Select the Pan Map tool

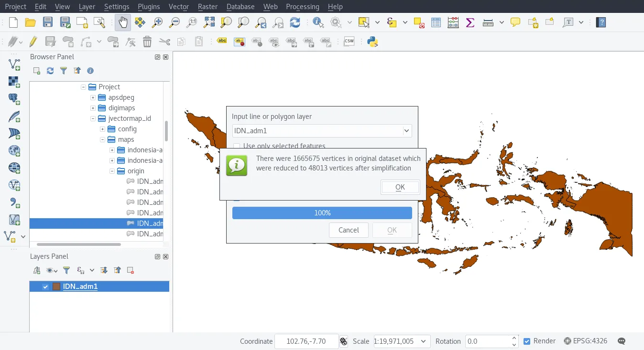pyautogui.click(x=123, y=22)
